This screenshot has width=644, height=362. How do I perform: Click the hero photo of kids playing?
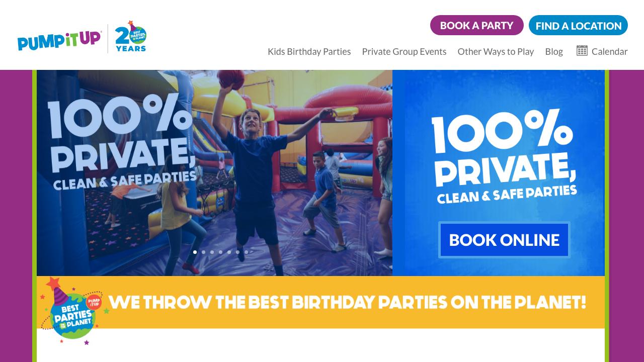214,172
